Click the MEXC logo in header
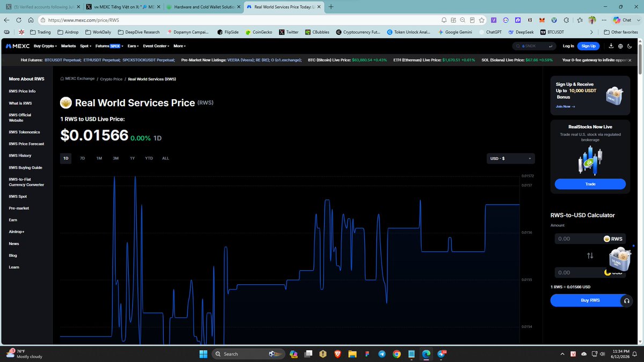The width and height of the screenshot is (644, 362). tap(18, 46)
